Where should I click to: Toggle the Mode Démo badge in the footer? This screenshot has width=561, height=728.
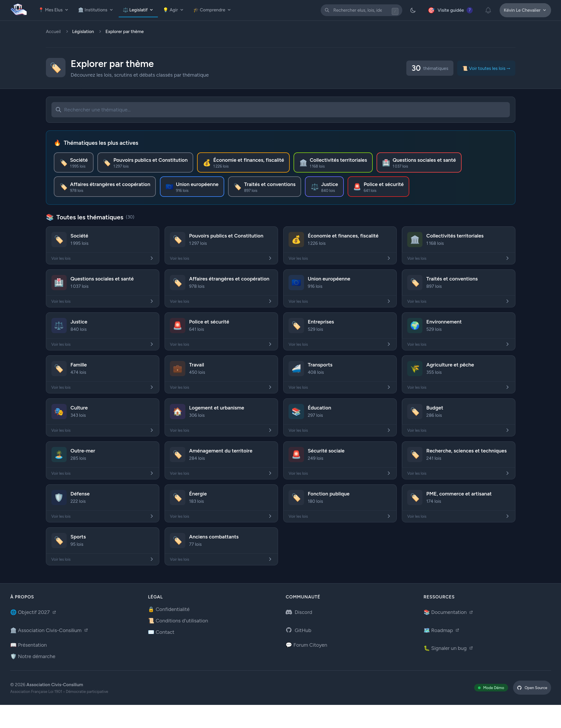tap(491, 688)
